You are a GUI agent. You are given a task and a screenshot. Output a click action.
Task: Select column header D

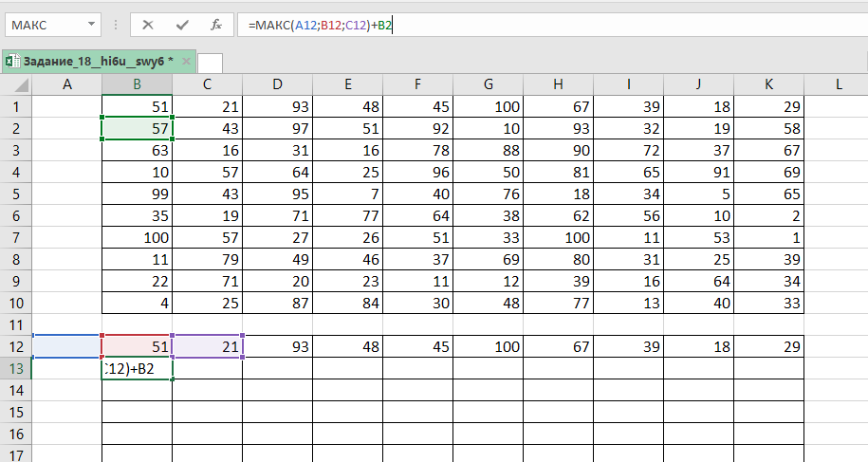point(277,85)
